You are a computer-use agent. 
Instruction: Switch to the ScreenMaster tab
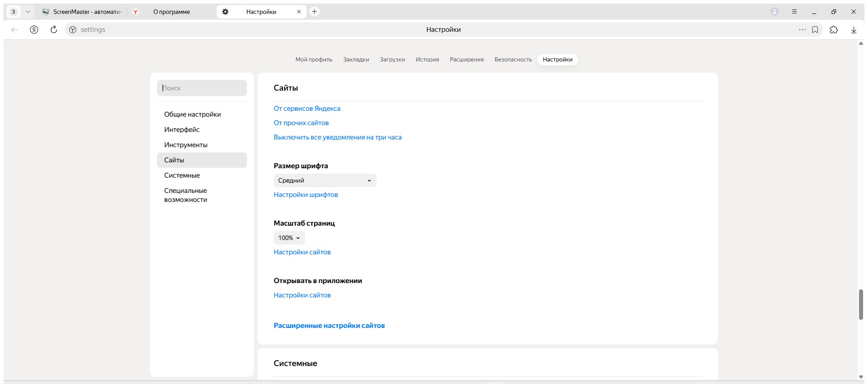[82, 12]
